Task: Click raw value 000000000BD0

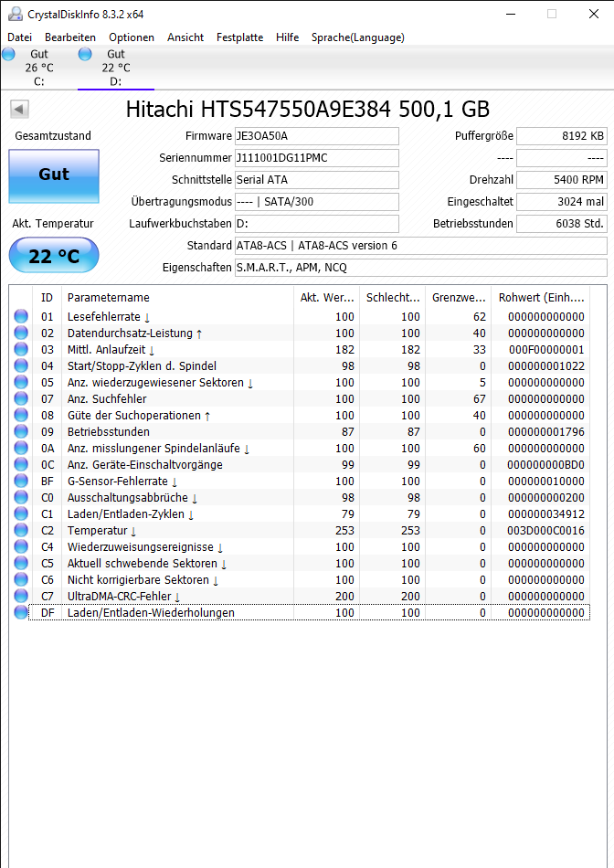Action: (x=545, y=464)
